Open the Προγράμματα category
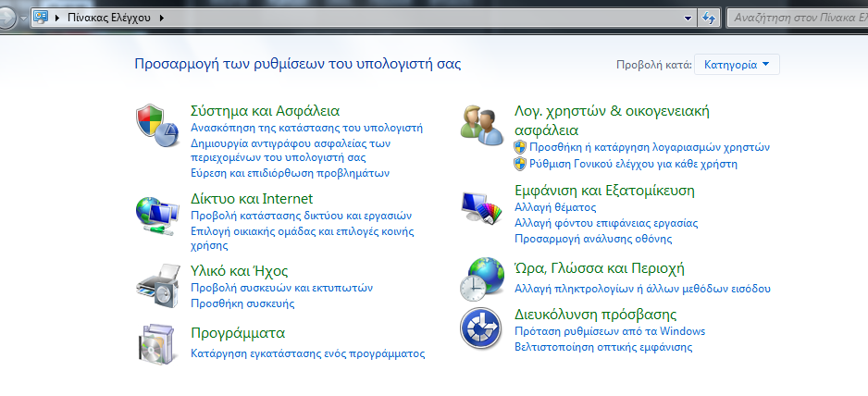The width and height of the screenshot is (868, 396). [238, 333]
